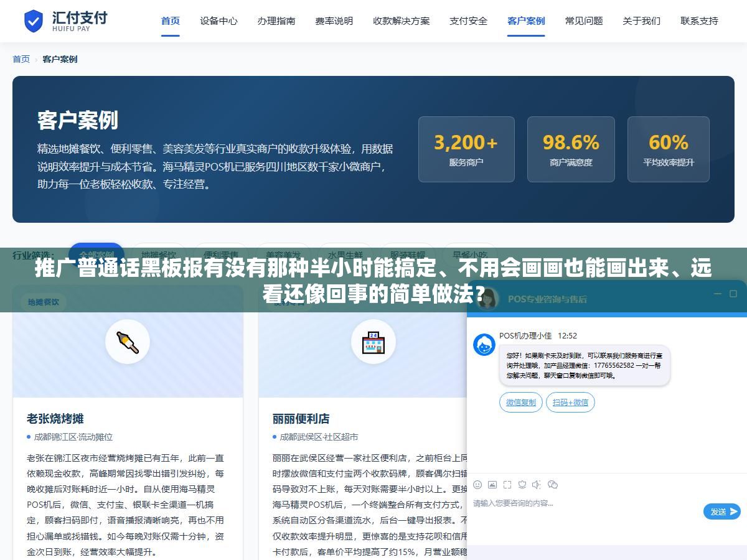Viewport: 747px width, 560px height.
Task: Click the screenshot capture icon in chat
Action: tap(507, 484)
